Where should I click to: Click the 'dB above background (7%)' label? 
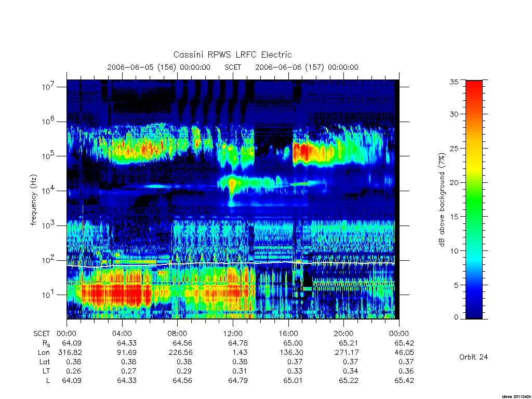click(x=442, y=200)
